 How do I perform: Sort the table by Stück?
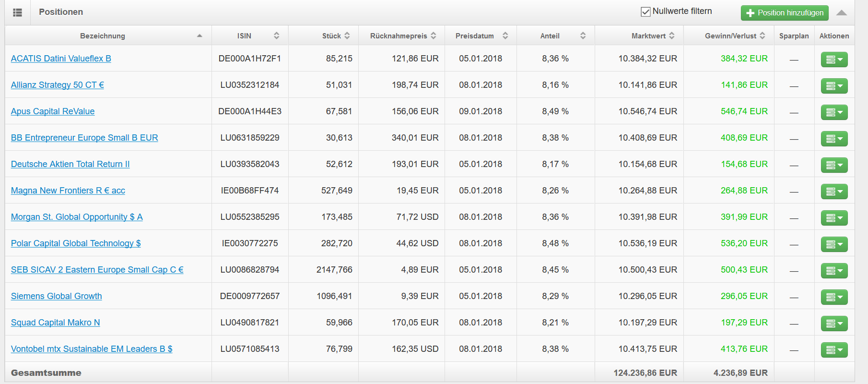(324, 36)
